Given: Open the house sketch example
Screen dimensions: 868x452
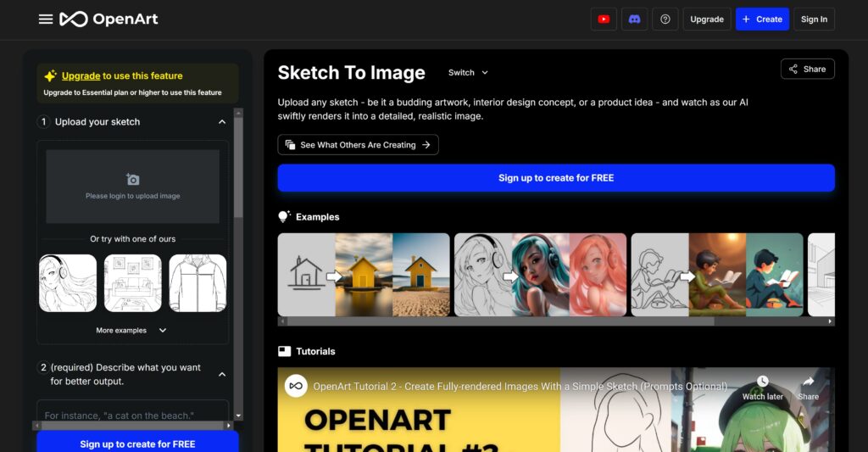Looking at the screenshot, I should pos(364,275).
